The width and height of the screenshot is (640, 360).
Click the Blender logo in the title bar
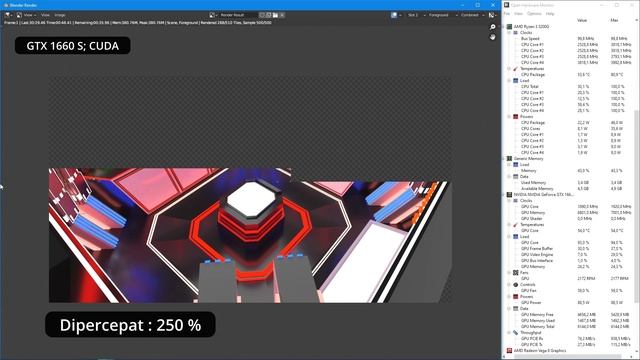(x=6, y=5)
